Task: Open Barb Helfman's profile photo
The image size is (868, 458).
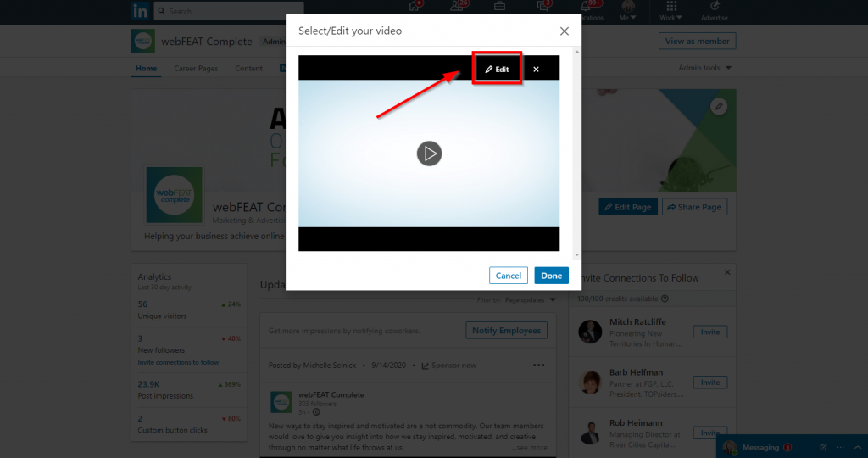Action: 590,383
